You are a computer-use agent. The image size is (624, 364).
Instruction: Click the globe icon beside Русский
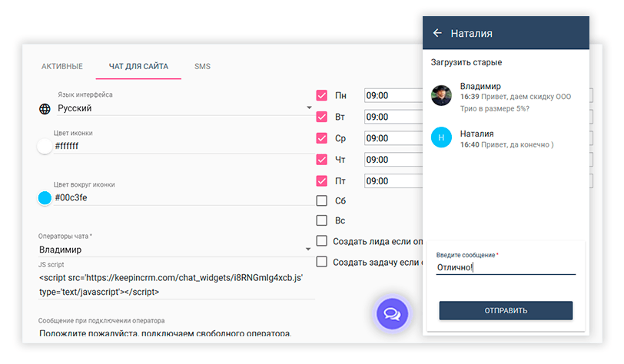(x=45, y=108)
